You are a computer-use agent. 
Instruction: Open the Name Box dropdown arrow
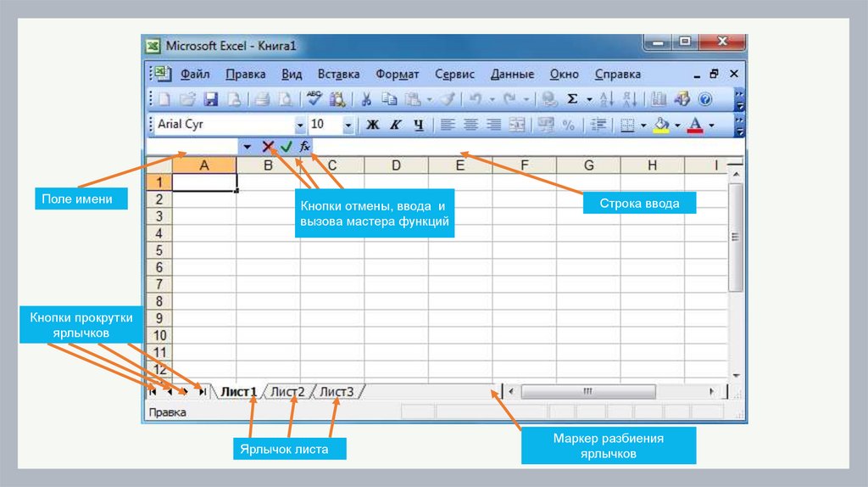247,146
